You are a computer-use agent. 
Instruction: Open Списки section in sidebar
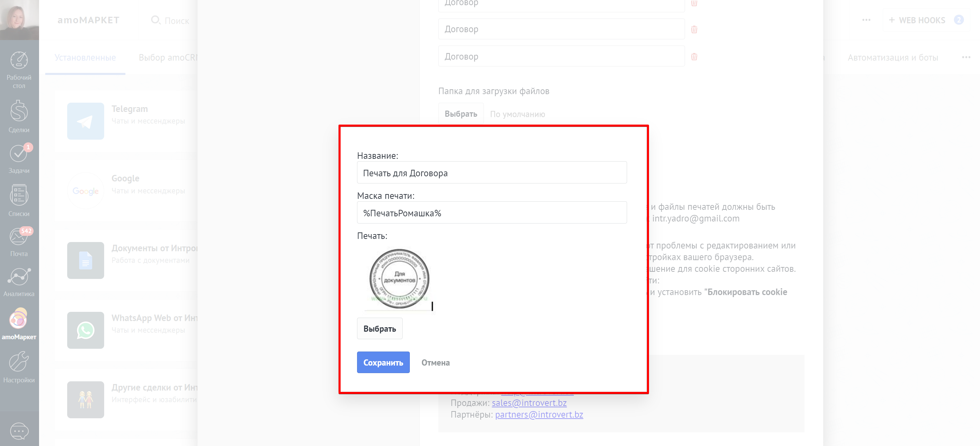pos(19,201)
